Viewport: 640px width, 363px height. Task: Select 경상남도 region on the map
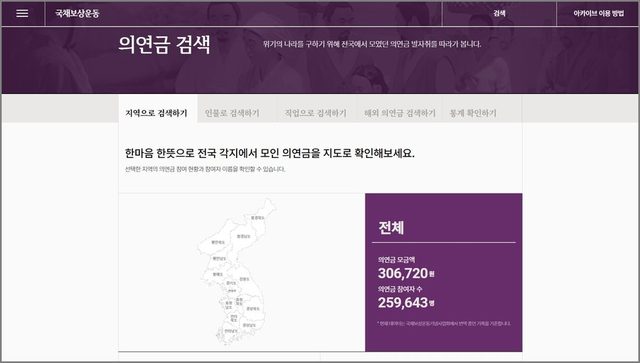249,325
